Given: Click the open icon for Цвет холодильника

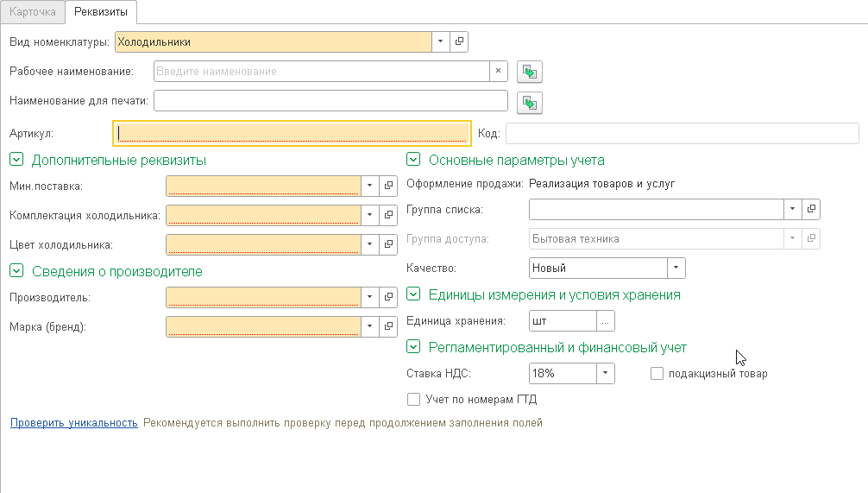Looking at the screenshot, I should coord(387,244).
